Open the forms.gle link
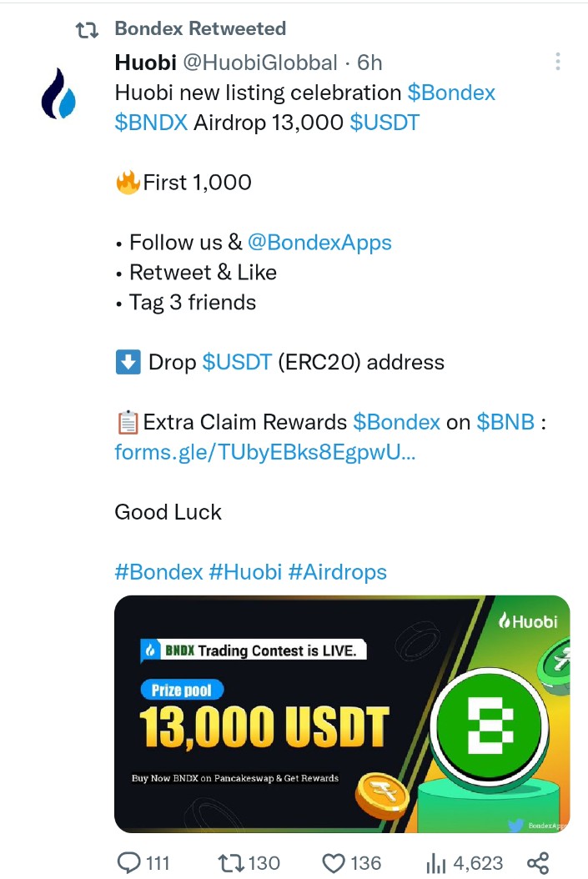 tap(265, 452)
